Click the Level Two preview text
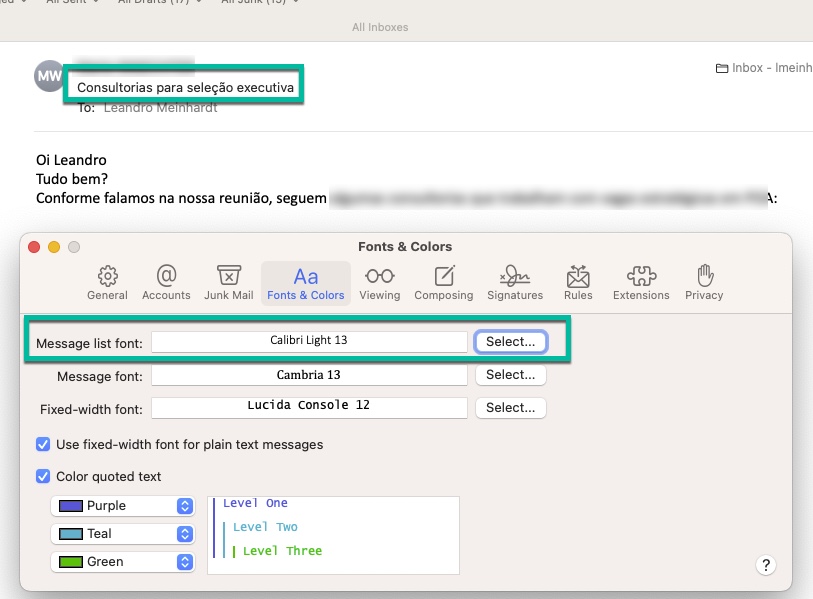The image size is (813, 599). (x=265, y=527)
